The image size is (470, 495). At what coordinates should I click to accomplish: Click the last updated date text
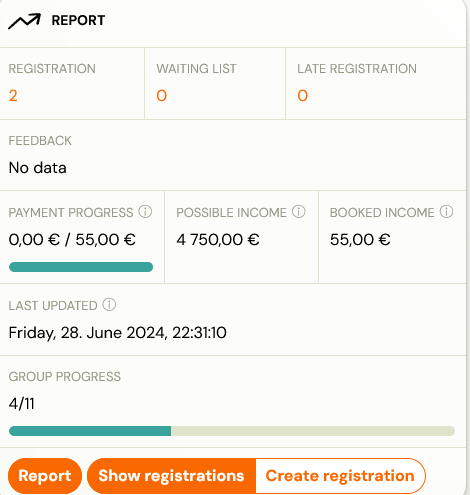(118, 333)
